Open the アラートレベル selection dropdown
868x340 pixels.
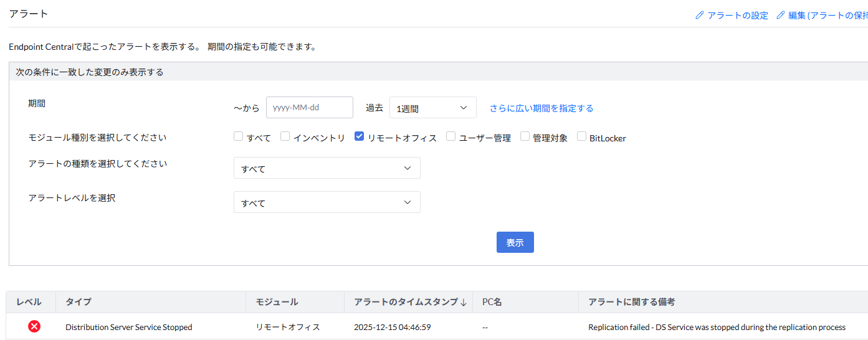point(327,202)
